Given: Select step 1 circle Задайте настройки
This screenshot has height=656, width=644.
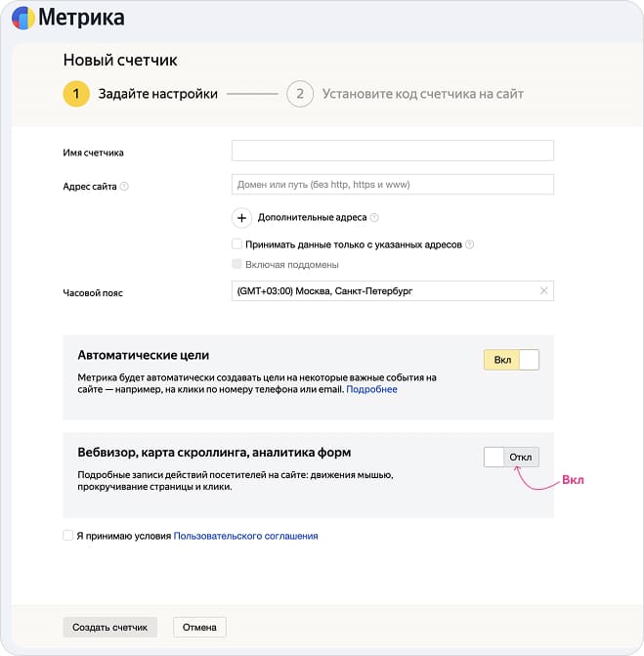Looking at the screenshot, I should 75,94.
